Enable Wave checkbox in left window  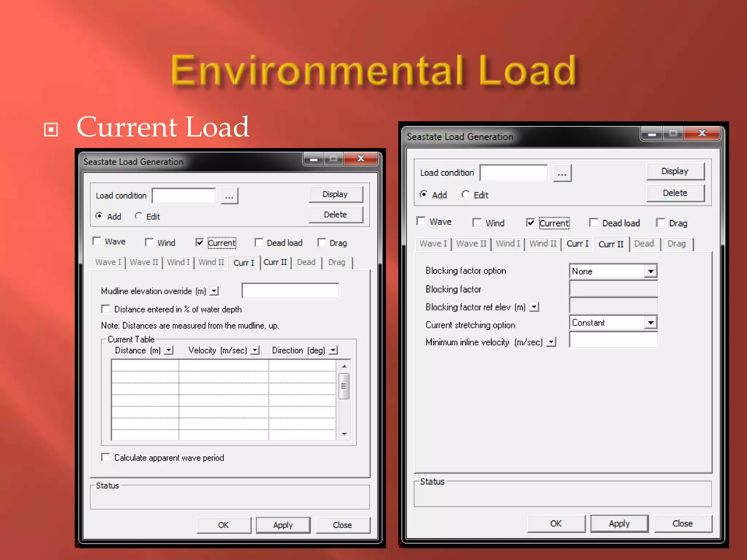coord(97,241)
